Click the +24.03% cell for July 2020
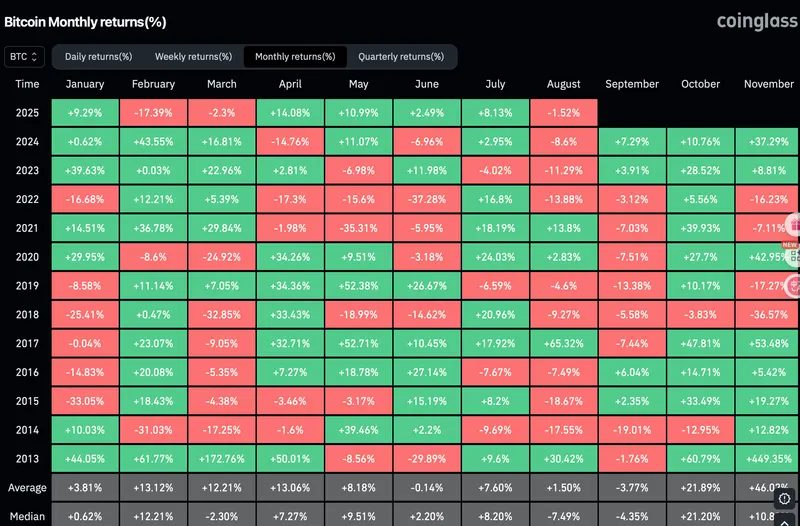 point(495,257)
